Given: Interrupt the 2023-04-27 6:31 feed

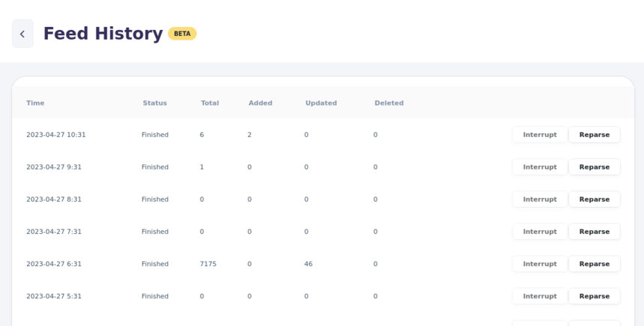Looking at the screenshot, I should point(539,264).
